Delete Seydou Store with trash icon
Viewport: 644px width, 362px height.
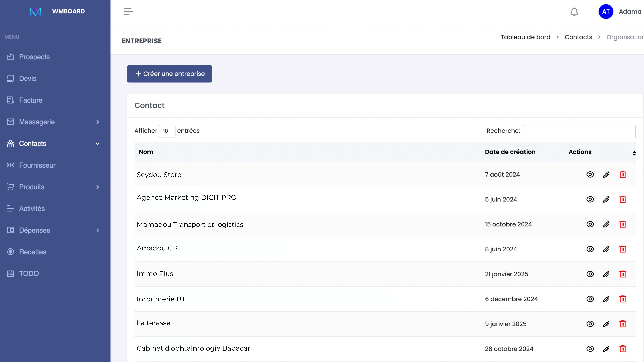tap(623, 174)
